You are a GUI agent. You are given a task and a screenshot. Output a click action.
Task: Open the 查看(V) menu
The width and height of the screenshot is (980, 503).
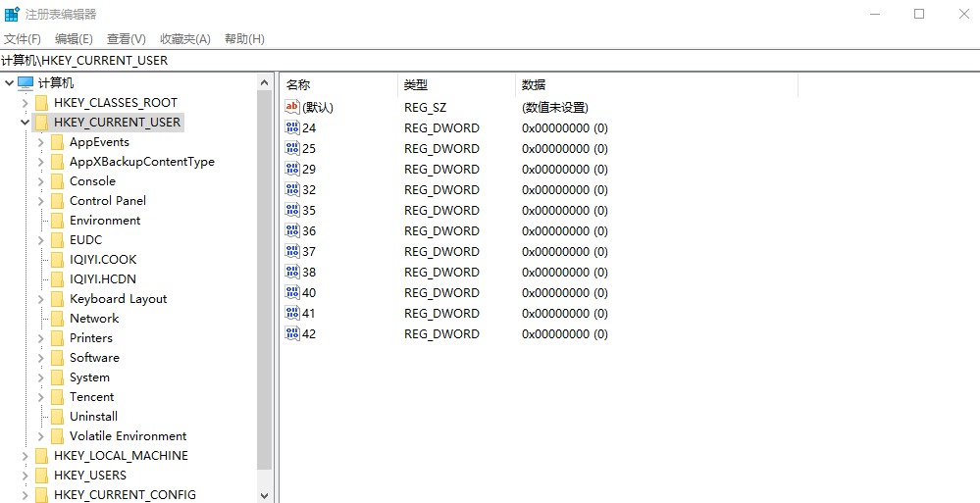[x=127, y=39]
